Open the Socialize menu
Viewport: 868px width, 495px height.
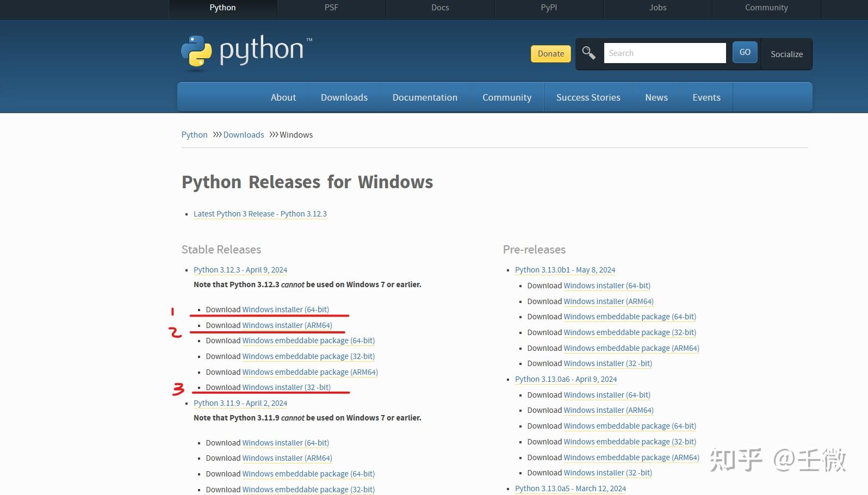[786, 54]
